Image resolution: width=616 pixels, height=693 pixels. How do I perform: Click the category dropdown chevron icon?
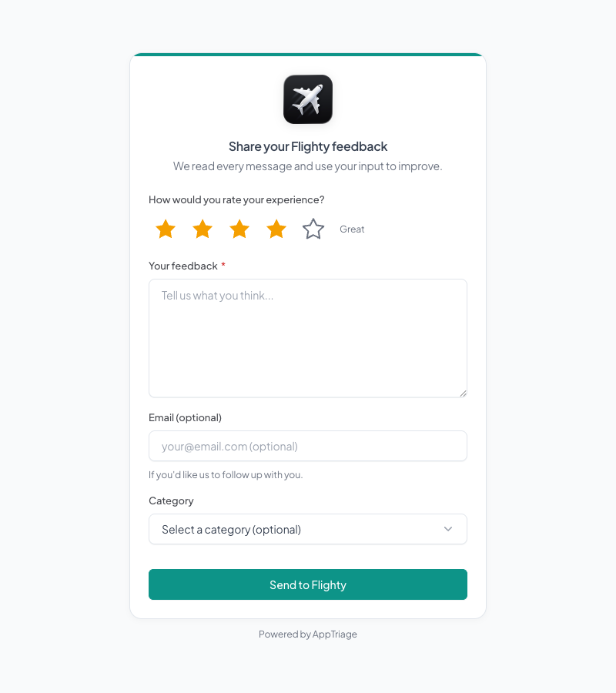(447, 529)
